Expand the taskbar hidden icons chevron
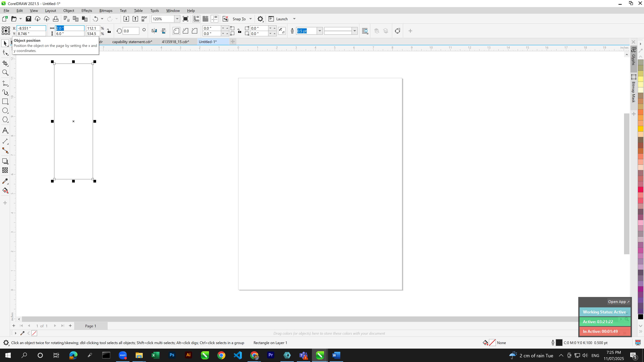The image size is (644, 362). tap(561, 355)
